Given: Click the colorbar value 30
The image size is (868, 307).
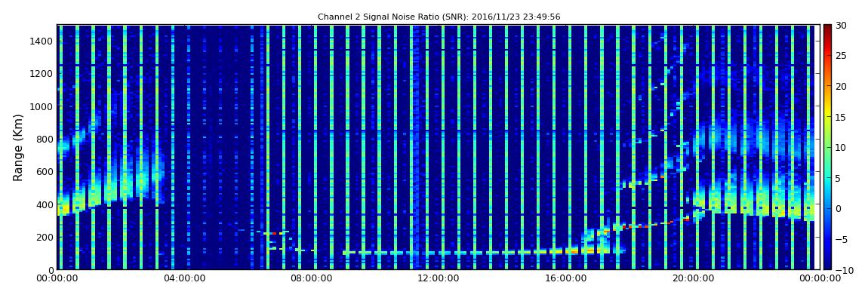Looking at the screenshot, I should click(x=842, y=25).
